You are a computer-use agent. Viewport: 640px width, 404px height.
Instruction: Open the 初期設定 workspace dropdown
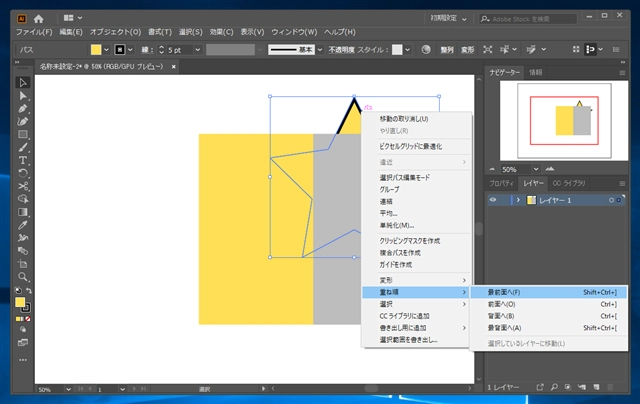point(449,18)
